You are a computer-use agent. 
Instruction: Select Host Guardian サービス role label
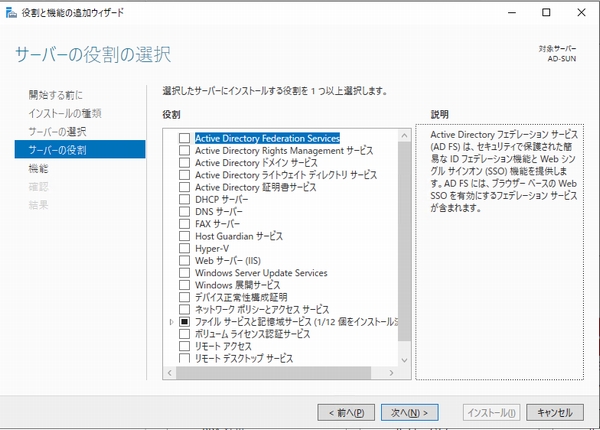[239, 236]
